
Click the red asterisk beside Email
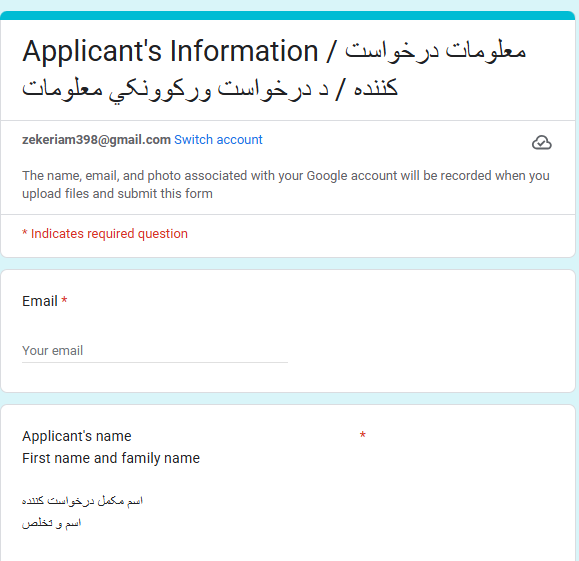[64, 300]
